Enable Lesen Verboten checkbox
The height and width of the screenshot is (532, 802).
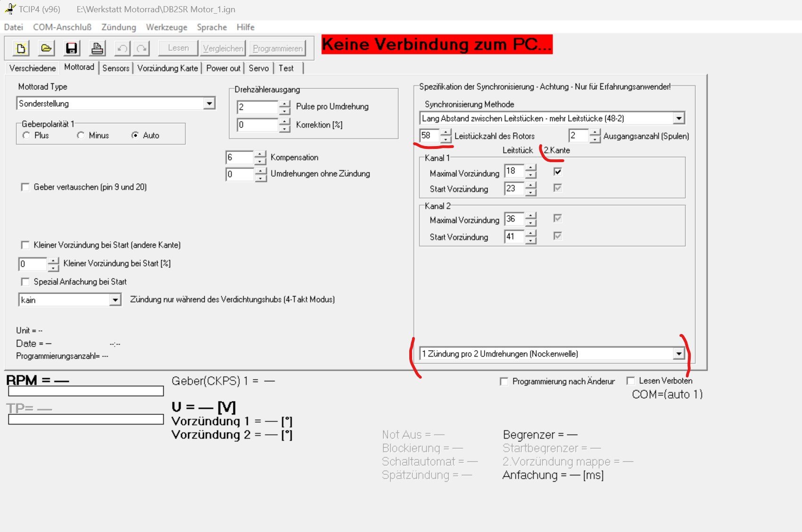[631, 381]
